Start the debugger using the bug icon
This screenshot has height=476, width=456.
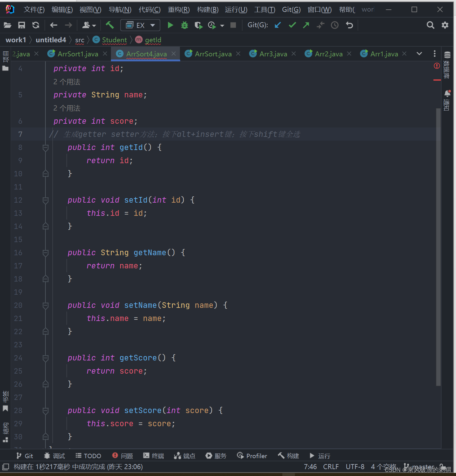(184, 25)
